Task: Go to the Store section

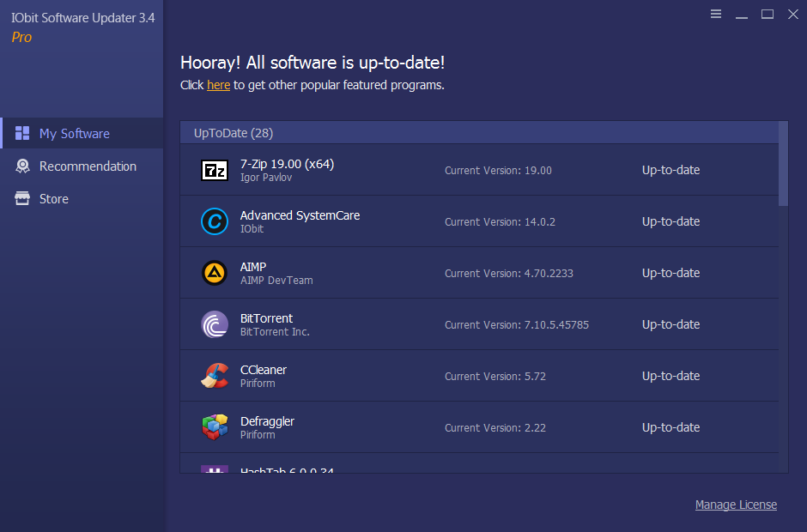Action: (82, 198)
